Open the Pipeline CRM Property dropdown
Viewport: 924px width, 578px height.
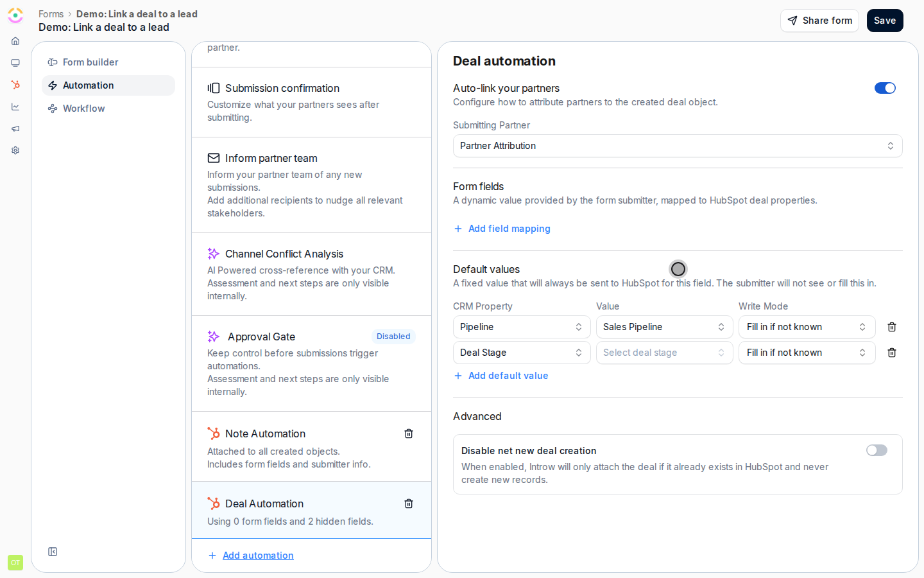coord(522,327)
